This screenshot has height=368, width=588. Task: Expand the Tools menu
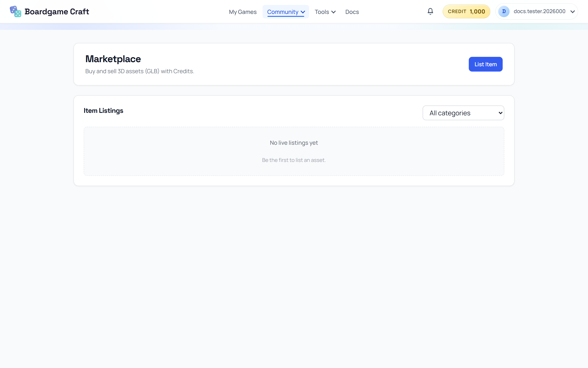click(325, 12)
